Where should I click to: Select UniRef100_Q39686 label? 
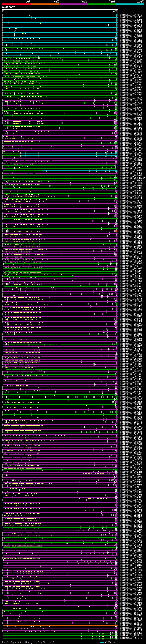pyautogui.click(x=131, y=48)
